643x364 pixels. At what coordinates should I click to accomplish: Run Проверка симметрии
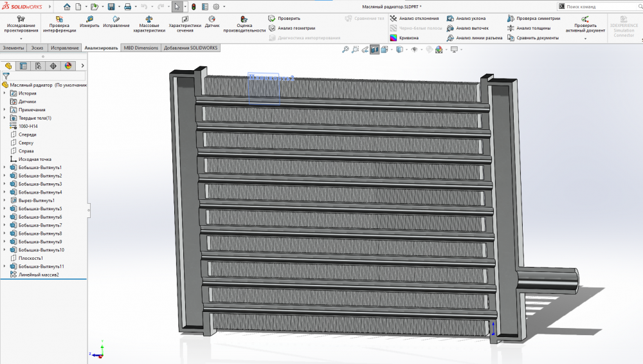click(534, 19)
